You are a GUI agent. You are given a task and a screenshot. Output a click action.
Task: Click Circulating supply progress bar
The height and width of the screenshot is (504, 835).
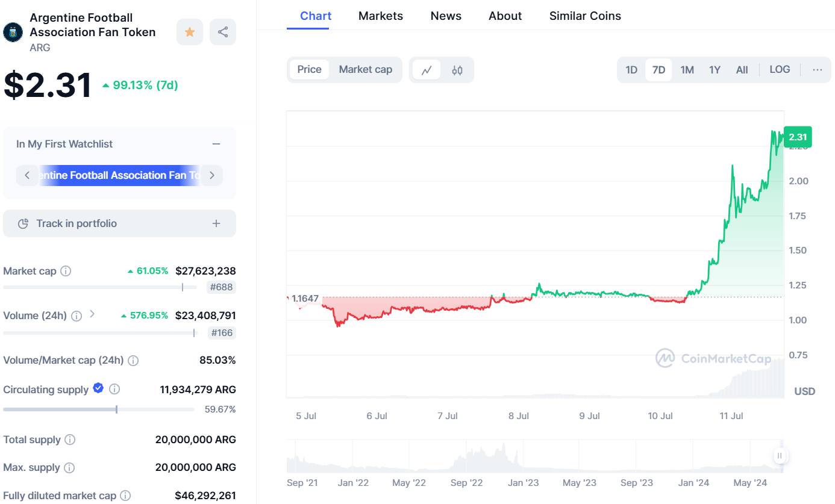(99, 409)
